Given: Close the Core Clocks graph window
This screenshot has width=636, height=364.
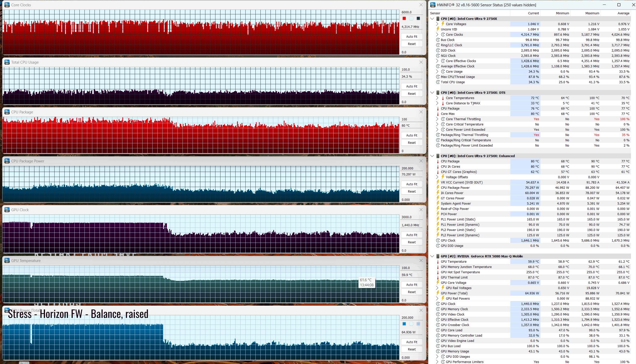Looking at the screenshot, I should [x=421, y=5].
